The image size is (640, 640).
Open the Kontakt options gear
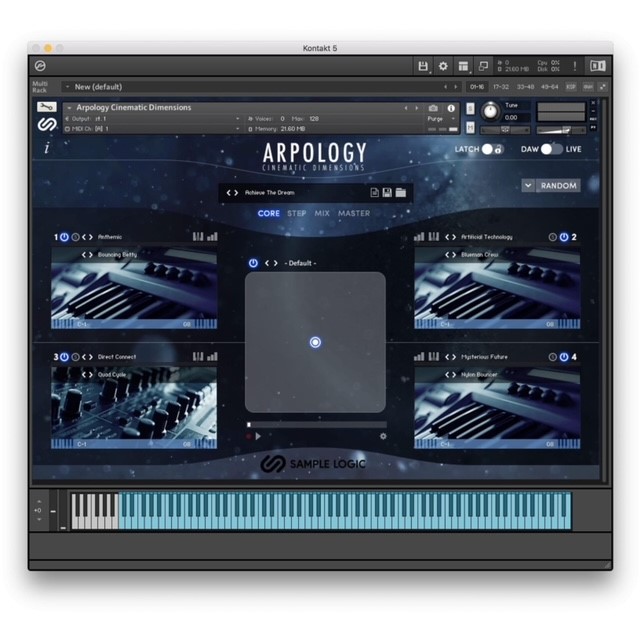443,66
